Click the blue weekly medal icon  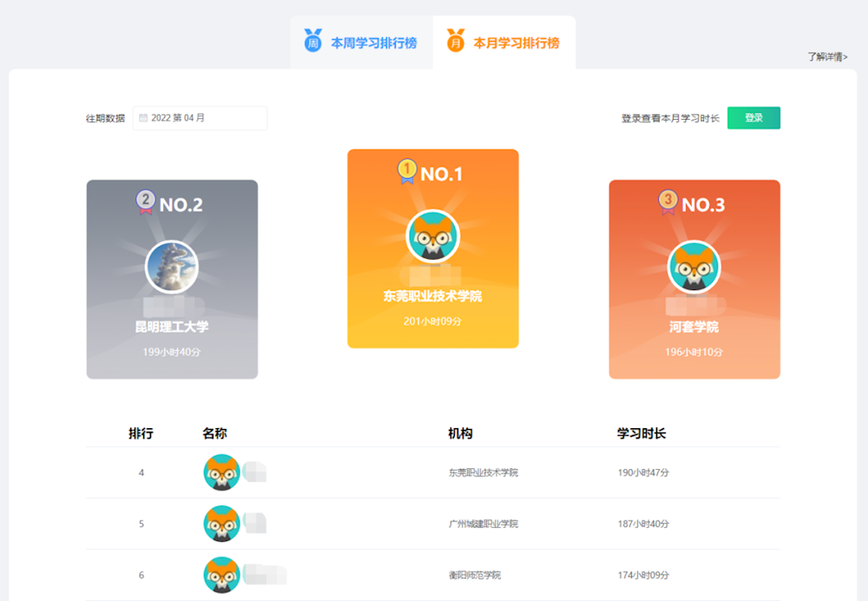tap(312, 41)
